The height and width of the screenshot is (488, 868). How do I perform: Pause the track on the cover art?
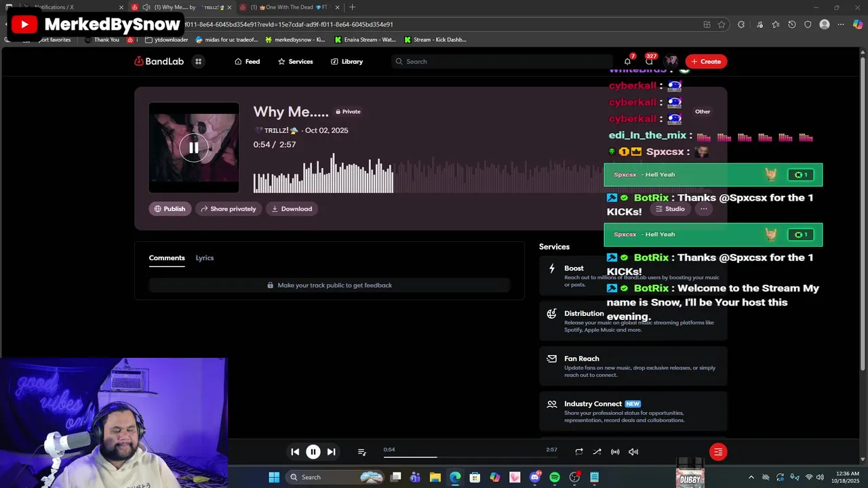194,147
